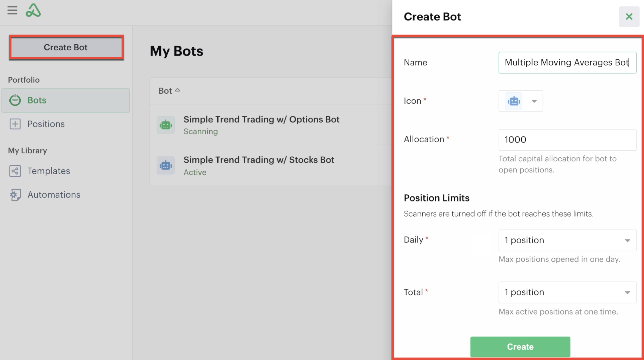Click the Positions plus icon

pos(15,124)
